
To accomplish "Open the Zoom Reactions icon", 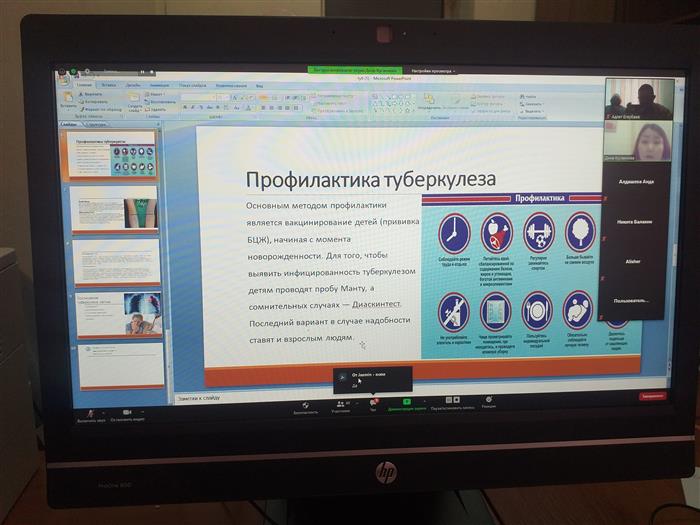I will click(x=488, y=401).
